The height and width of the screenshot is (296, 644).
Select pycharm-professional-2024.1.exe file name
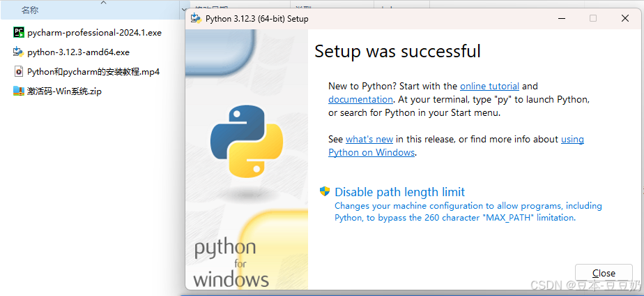(95, 33)
